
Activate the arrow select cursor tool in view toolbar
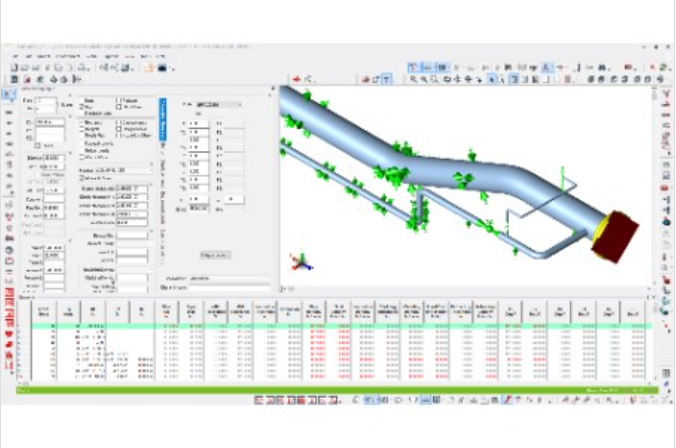pos(492,79)
